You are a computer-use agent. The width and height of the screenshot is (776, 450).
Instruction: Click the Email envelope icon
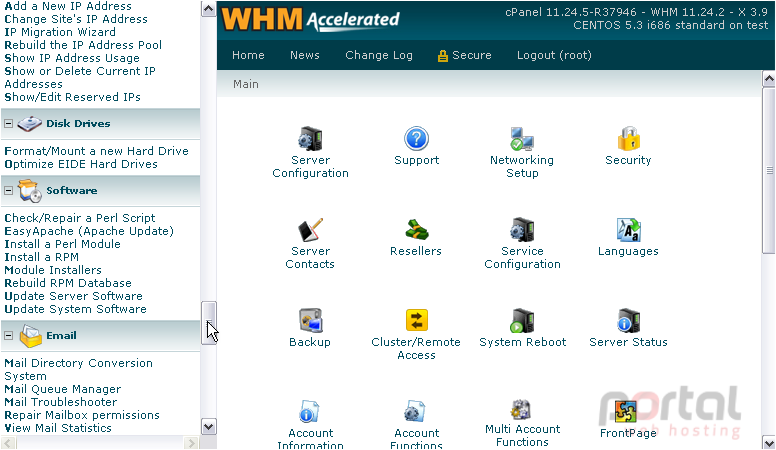pos(30,336)
